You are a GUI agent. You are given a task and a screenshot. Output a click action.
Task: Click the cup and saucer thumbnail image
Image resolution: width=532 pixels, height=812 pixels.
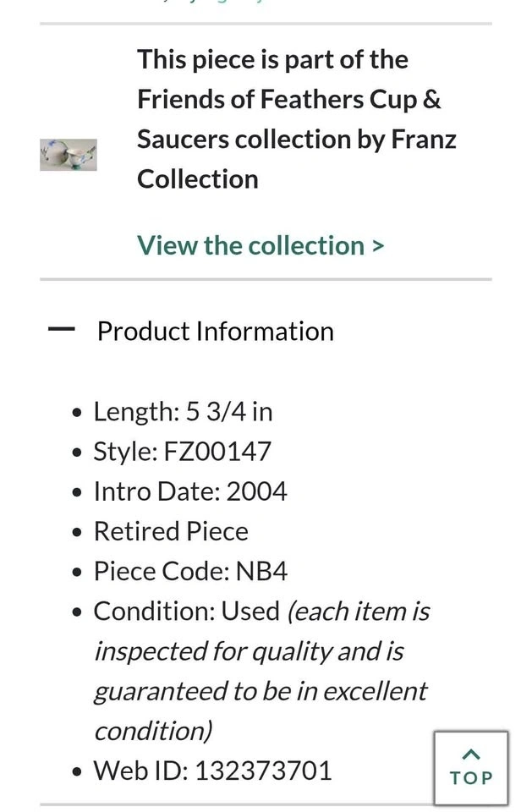click(x=69, y=155)
